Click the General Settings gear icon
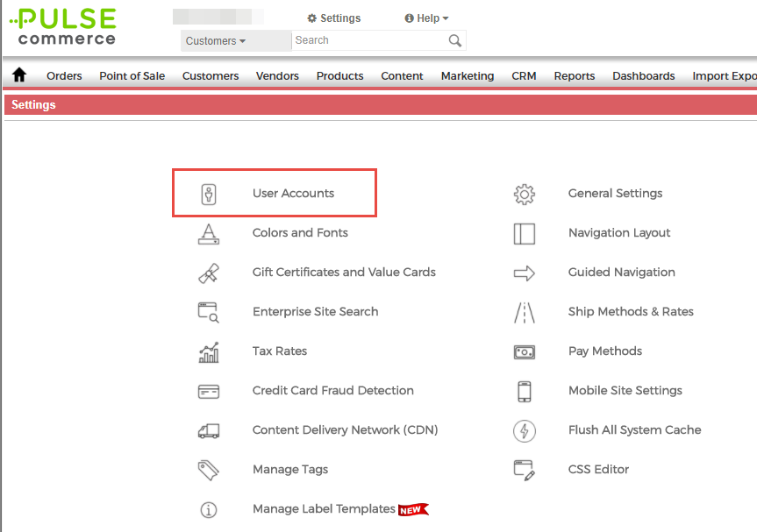The height and width of the screenshot is (532, 757). pos(525,195)
